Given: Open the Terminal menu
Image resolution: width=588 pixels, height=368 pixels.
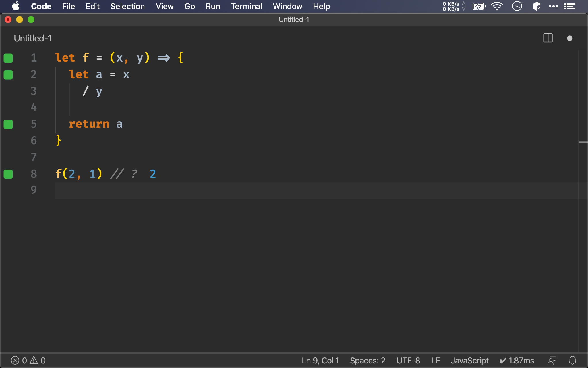Looking at the screenshot, I should coord(245,6).
